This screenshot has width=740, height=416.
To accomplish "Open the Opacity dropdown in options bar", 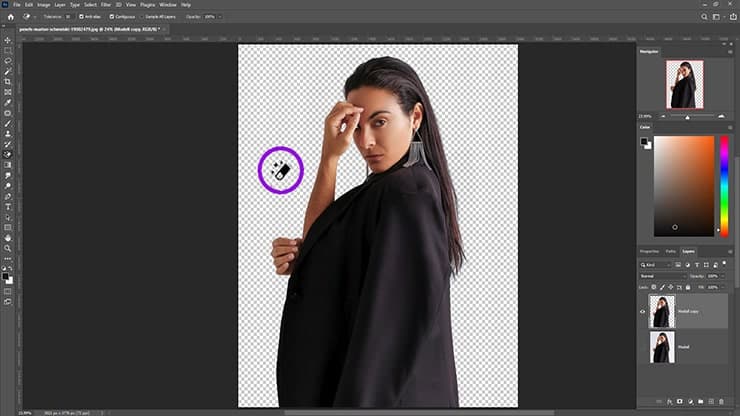I will pyautogui.click(x=220, y=17).
